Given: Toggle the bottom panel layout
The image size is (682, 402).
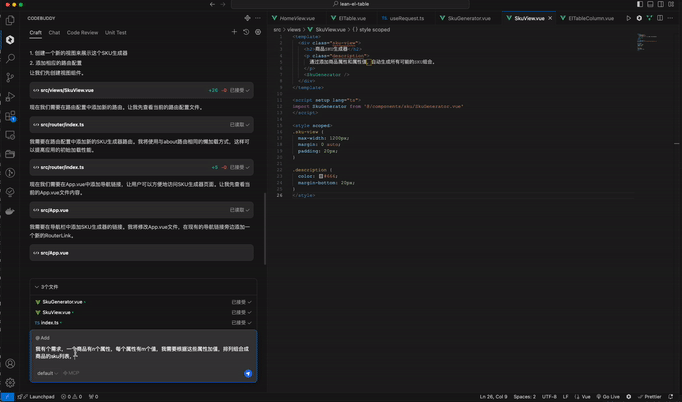Looking at the screenshot, I should pyautogui.click(x=650, y=4).
